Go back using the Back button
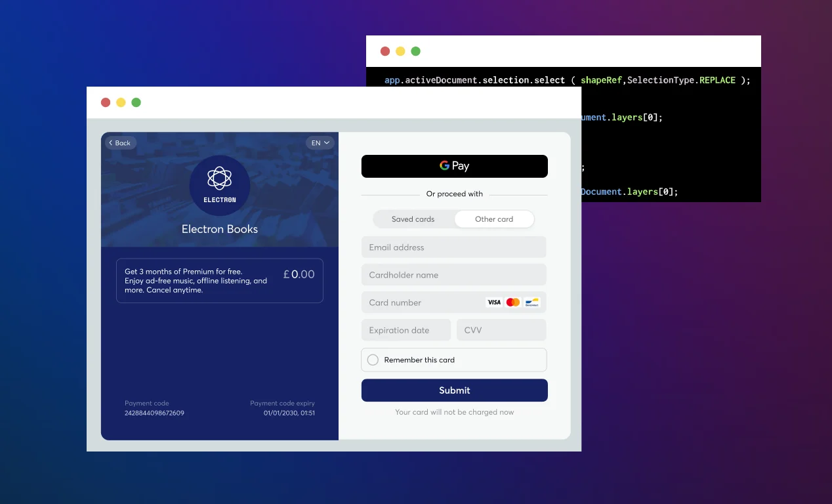Image resolution: width=832 pixels, height=504 pixels. [121, 142]
